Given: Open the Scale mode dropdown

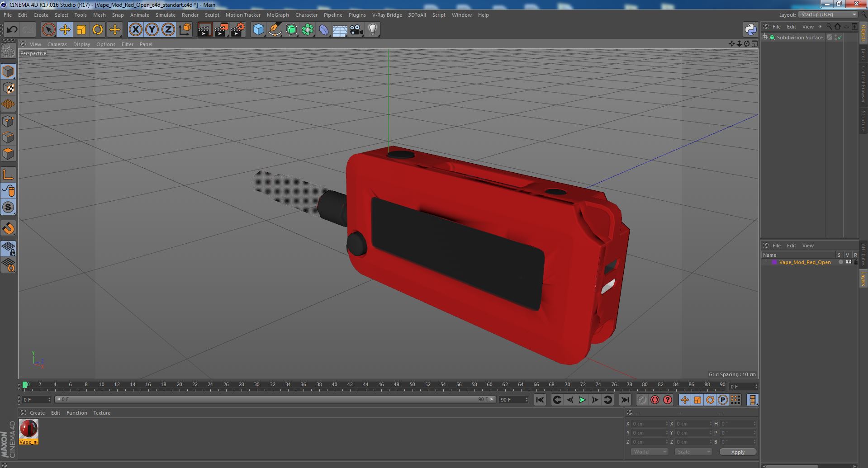Looking at the screenshot, I should (693, 452).
